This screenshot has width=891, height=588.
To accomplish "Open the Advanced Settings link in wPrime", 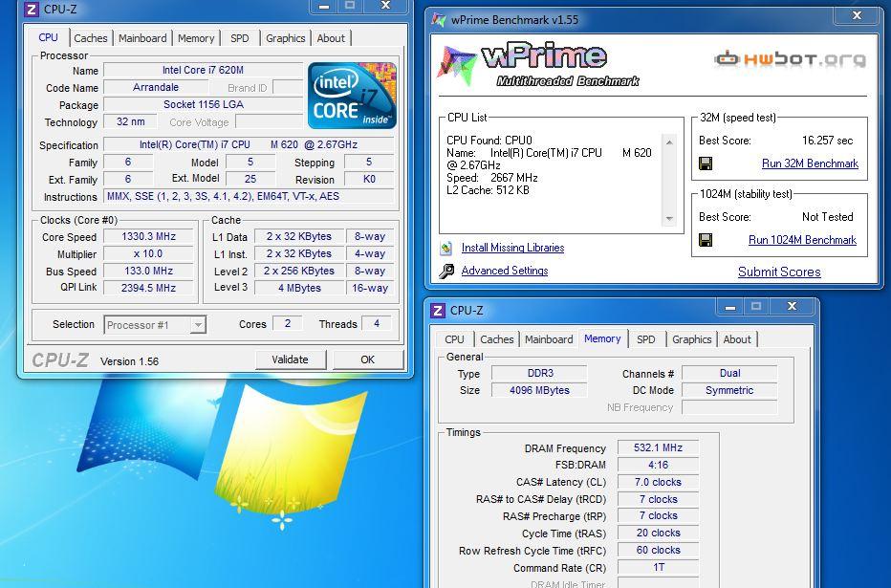I will pos(505,271).
